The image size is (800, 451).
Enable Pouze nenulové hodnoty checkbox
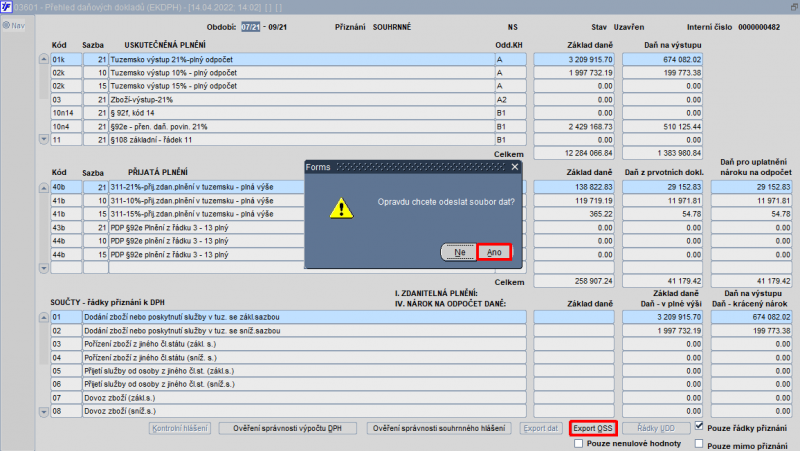(578, 443)
